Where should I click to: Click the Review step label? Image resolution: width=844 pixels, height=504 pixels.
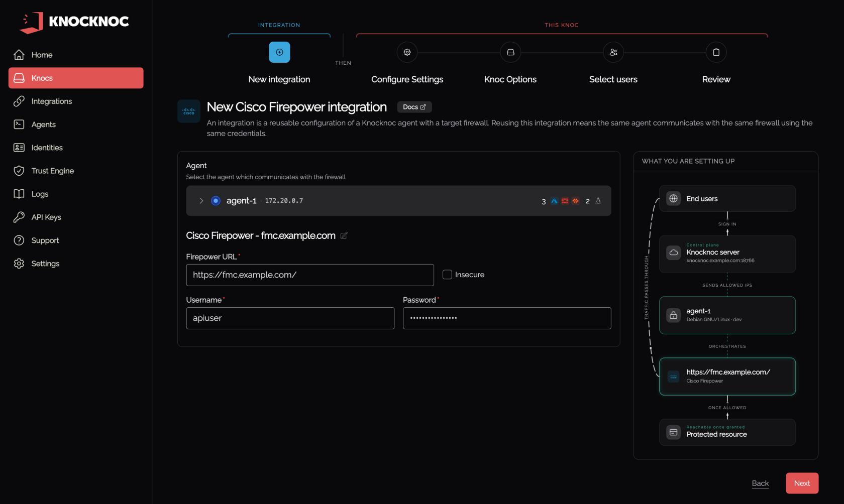pyautogui.click(x=716, y=79)
